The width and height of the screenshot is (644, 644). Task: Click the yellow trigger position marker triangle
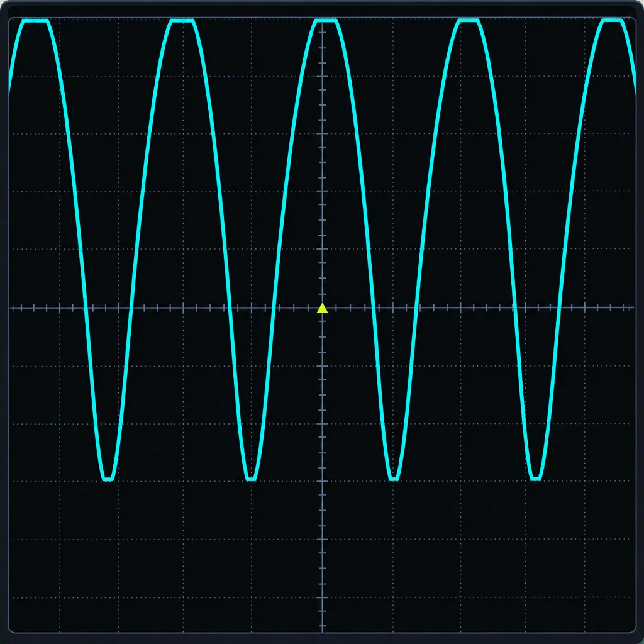point(323,308)
